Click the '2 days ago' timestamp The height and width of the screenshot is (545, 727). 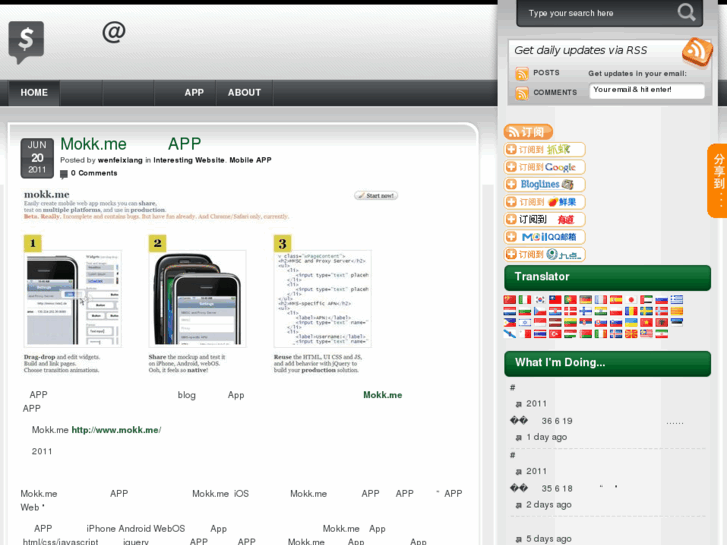[x=548, y=505]
